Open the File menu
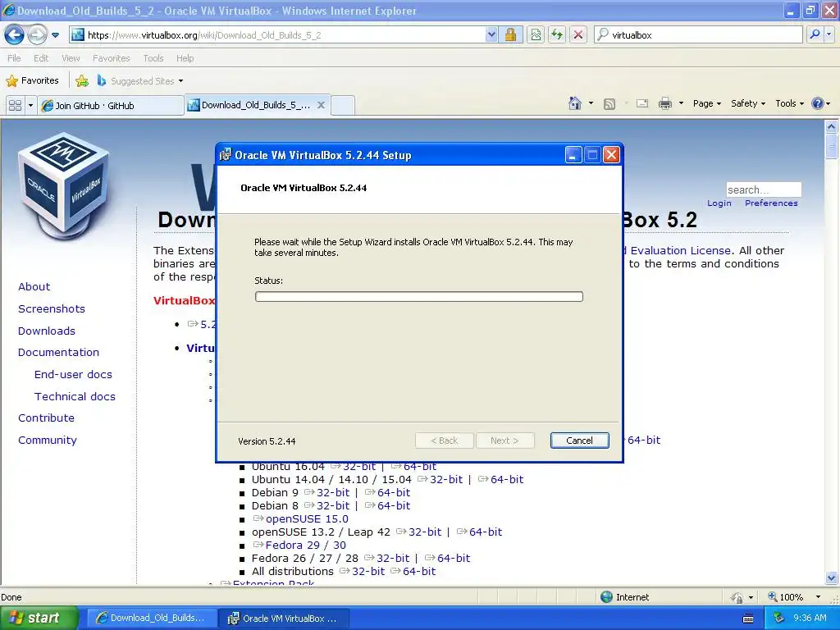The image size is (840, 630). point(15,58)
